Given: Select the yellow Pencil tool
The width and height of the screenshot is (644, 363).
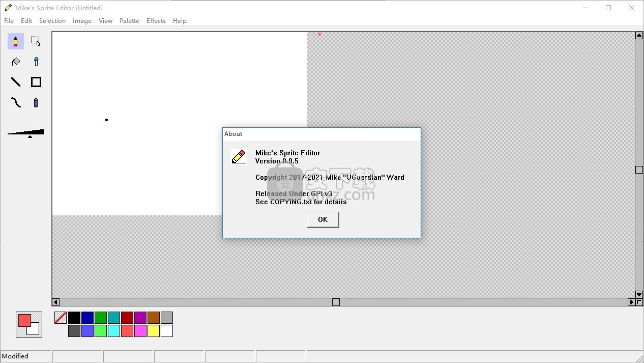Looking at the screenshot, I should pos(15,41).
